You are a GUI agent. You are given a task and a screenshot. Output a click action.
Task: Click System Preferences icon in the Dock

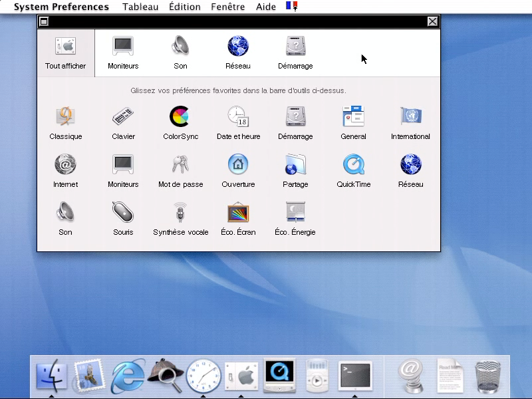(x=241, y=376)
